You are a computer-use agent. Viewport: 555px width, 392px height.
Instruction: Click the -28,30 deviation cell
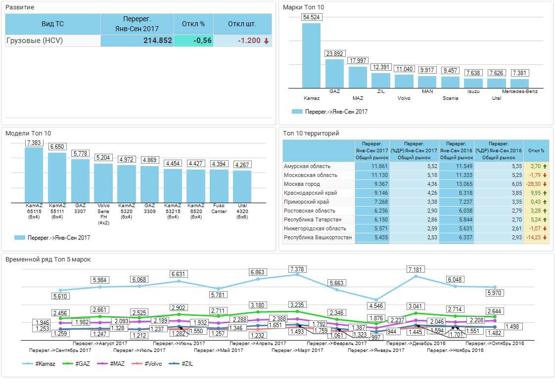tap(536, 184)
